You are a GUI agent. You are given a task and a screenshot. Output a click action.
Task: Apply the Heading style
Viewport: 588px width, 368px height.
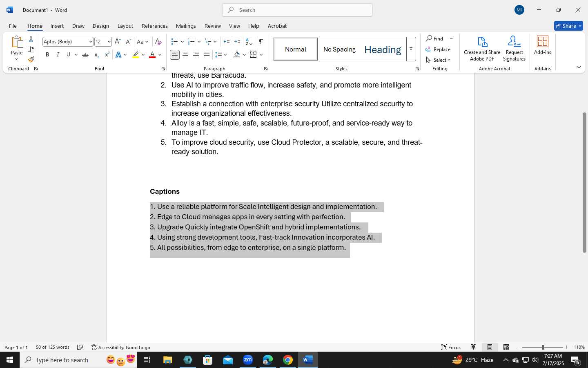[383, 49]
